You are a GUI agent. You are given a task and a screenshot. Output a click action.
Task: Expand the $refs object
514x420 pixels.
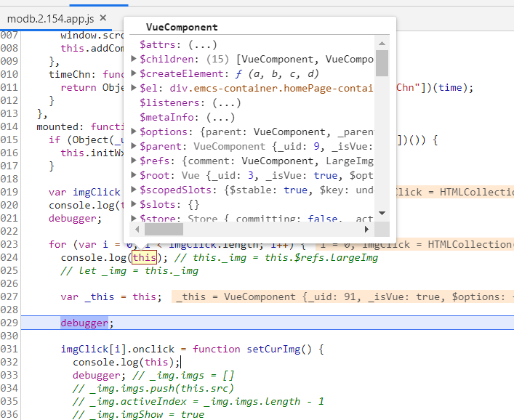pyautogui.click(x=134, y=161)
